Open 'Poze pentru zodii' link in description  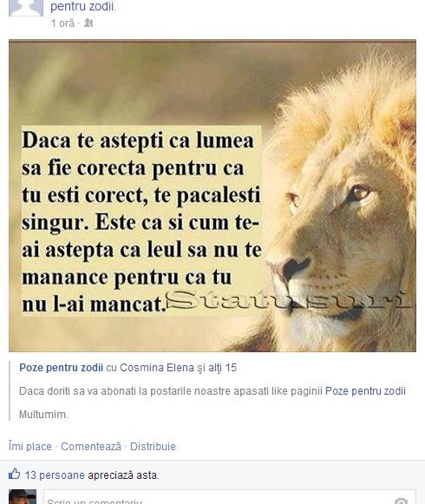[x=365, y=391]
